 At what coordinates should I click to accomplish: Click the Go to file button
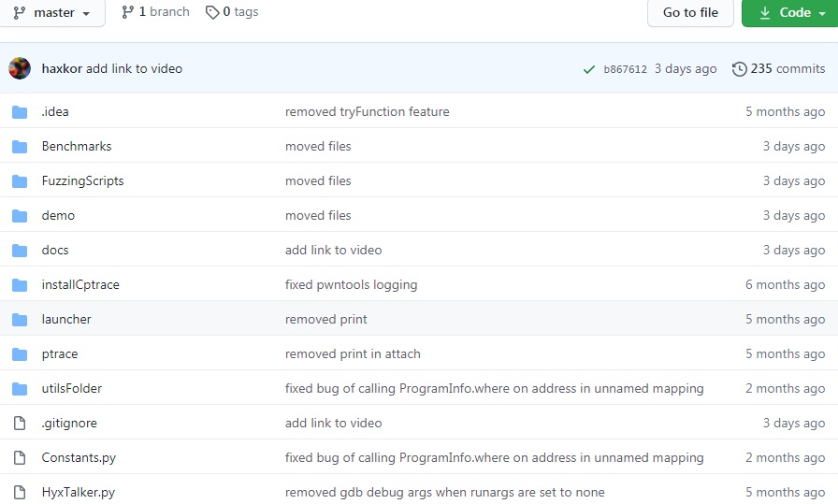690,12
